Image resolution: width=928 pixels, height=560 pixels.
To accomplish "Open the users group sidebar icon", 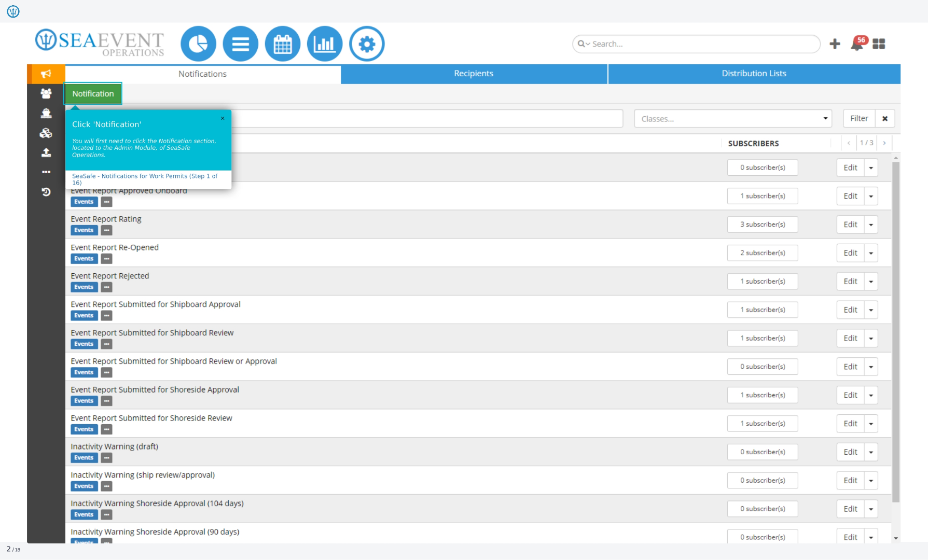I will (46, 93).
